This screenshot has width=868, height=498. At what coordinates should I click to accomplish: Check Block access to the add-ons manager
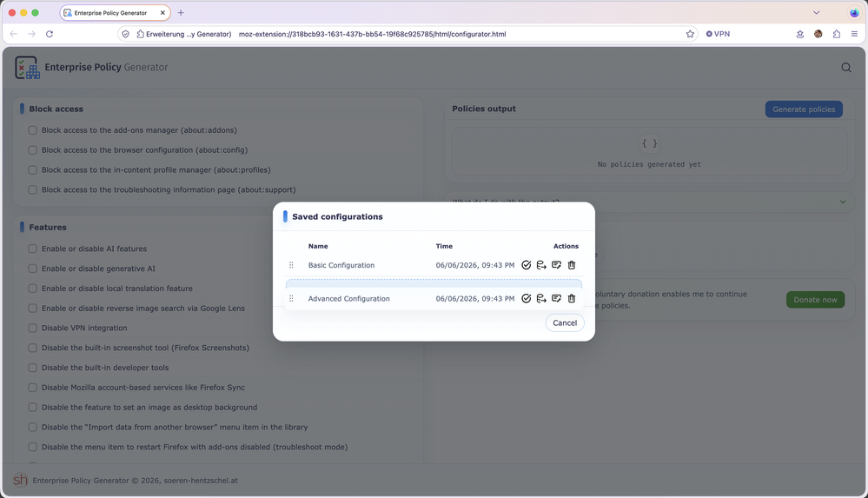33,130
